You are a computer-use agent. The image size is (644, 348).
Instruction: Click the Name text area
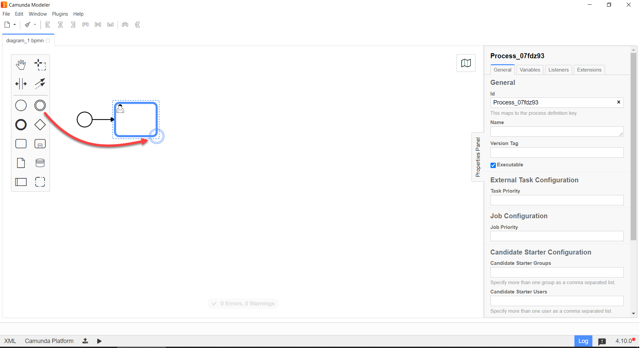[557, 131]
